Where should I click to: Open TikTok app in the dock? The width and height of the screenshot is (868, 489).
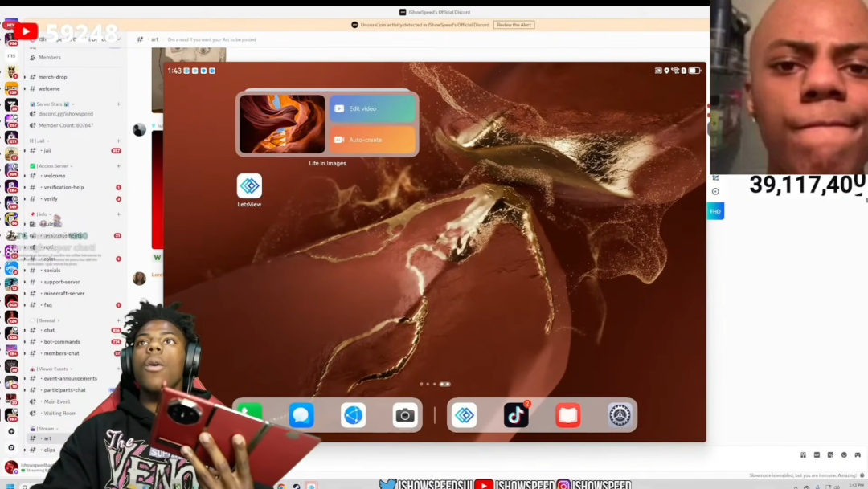point(516,415)
